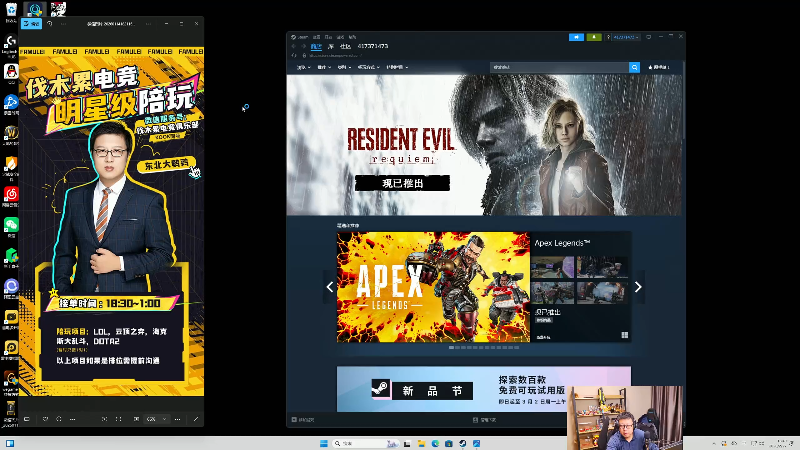The image size is (800, 450).
Task: Click the Windows taskbar search box
Action: [x=364, y=443]
